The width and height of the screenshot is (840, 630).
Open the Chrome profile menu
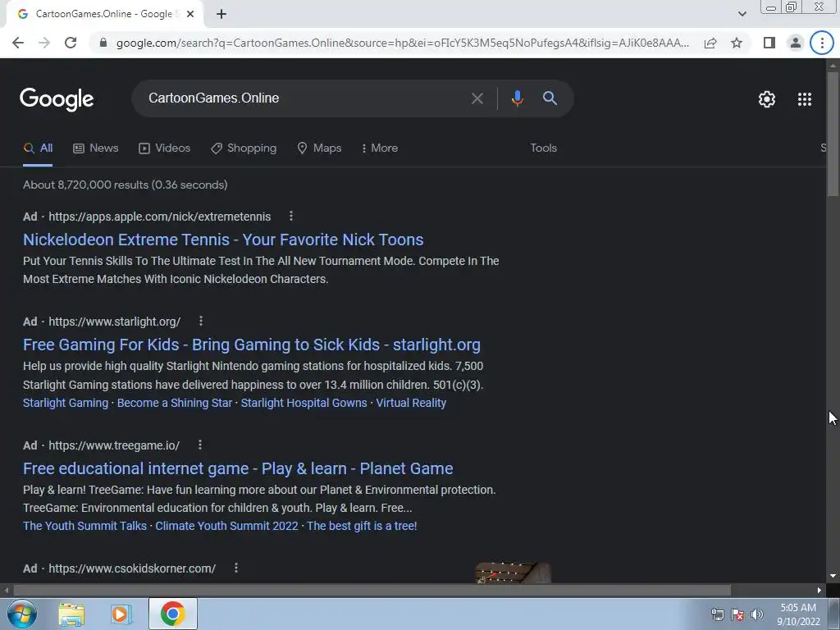[796, 43]
